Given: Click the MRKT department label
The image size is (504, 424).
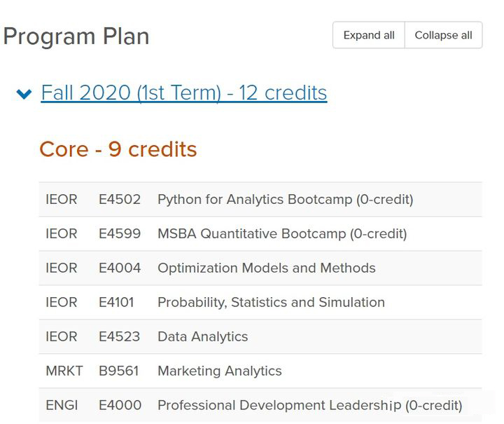Looking at the screenshot, I should coord(64,371).
